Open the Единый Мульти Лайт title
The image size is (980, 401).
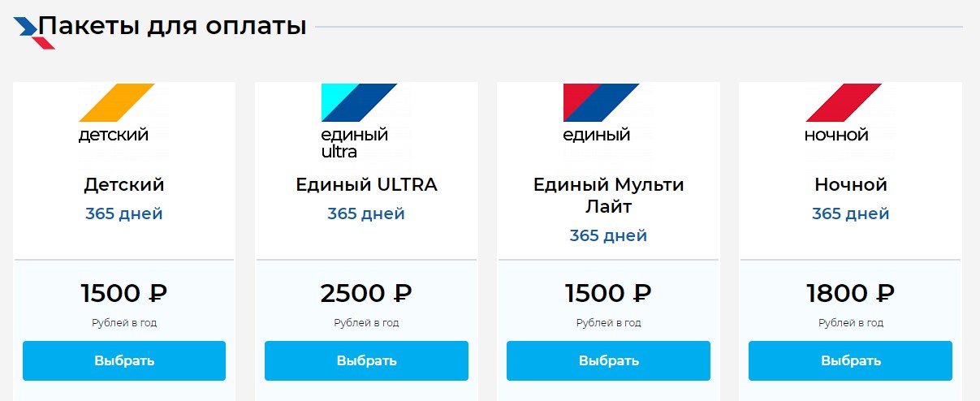608,196
